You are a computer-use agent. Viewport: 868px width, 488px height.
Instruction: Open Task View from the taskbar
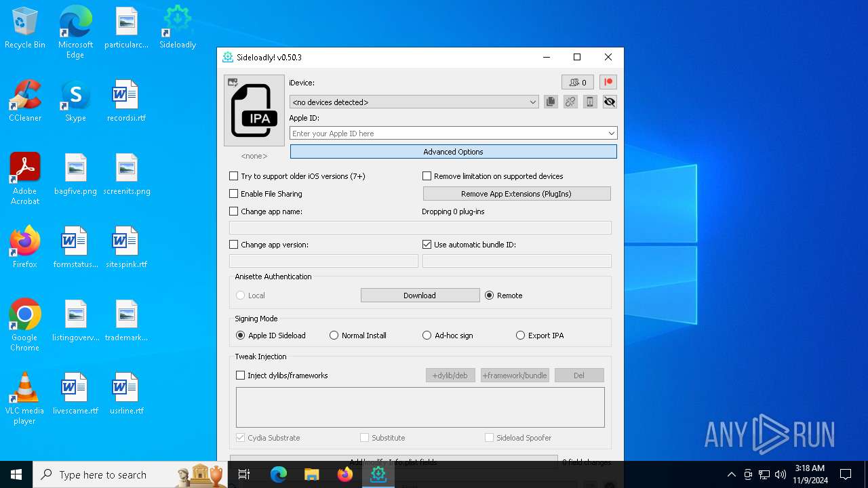coord(245,474)
